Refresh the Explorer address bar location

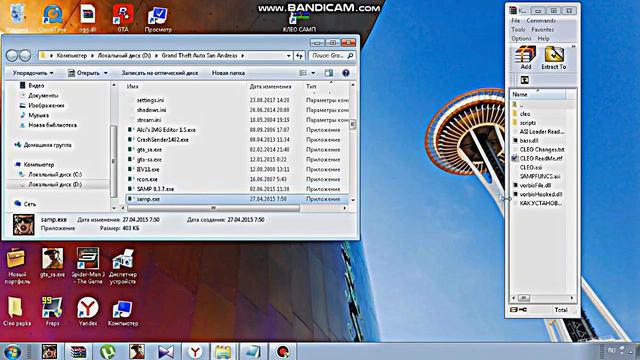300,56
